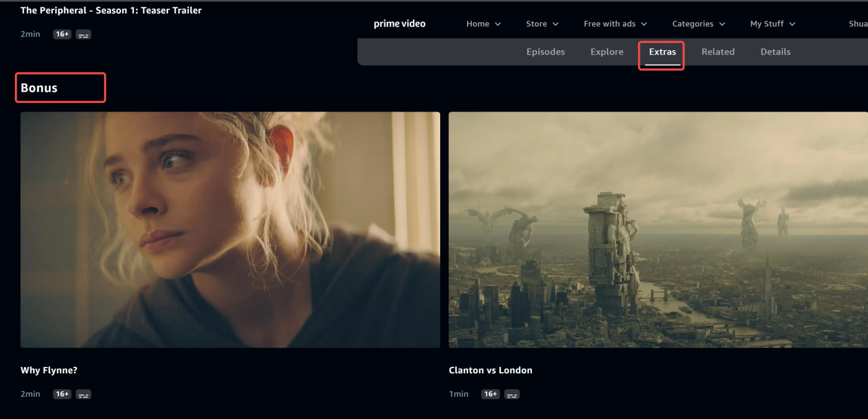Open The Peripheral Season 1 Teaser Trailer title

111,11
